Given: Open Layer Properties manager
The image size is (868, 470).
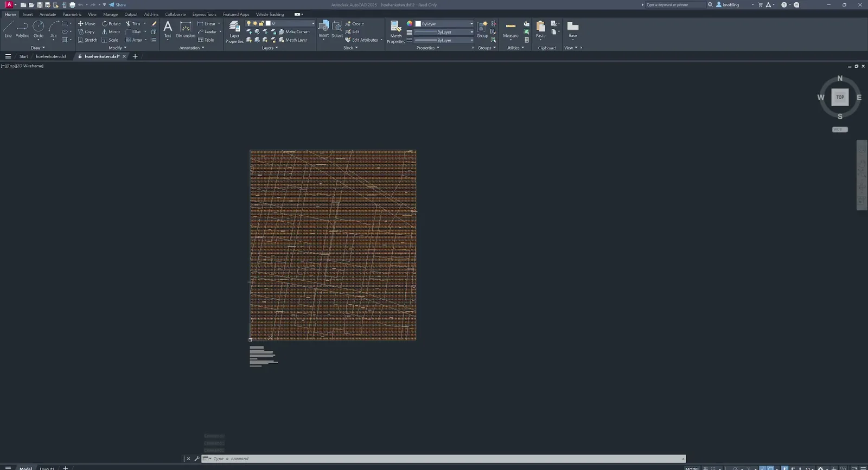Looking at the screenshot, I should click(234, 32).
